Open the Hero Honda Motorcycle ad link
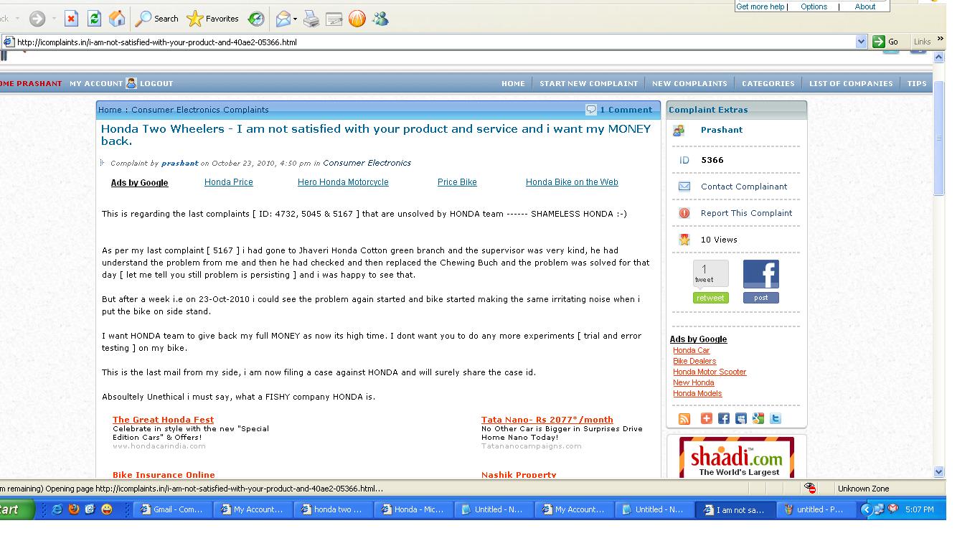This screenshot has height=551, width=980. pos(343,182)
